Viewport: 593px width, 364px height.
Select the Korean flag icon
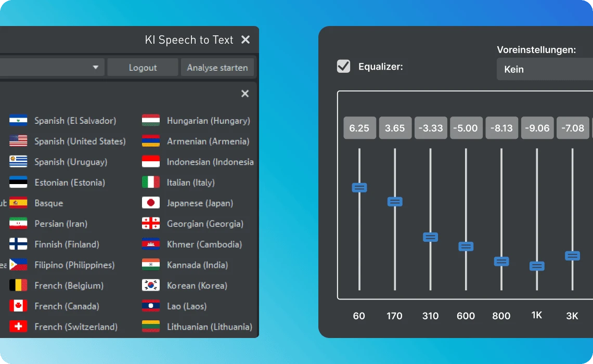coord(150,285)
